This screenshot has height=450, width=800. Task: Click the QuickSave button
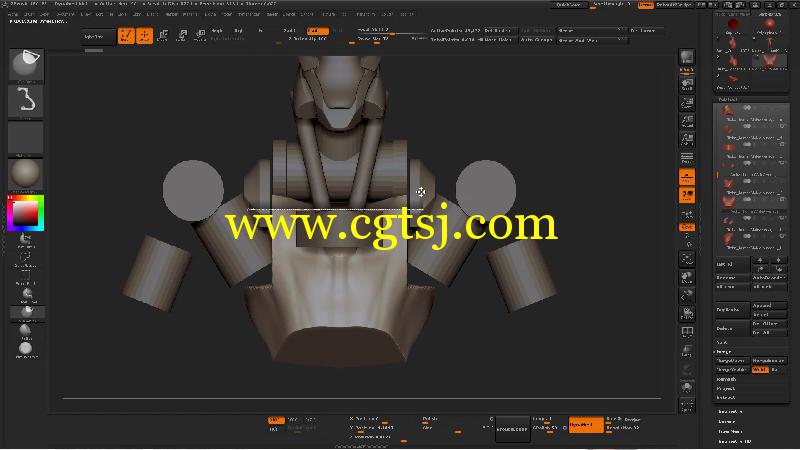pyautogui.click(x=568, y=5)
